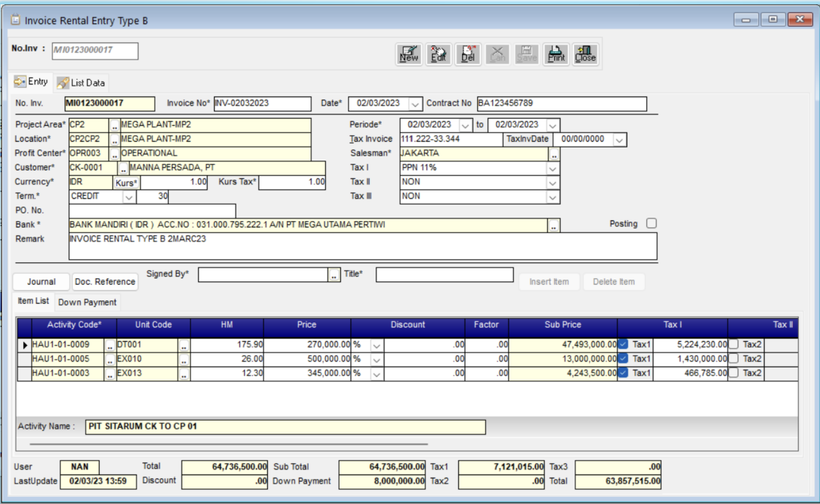This screenshot has width=820, height=504.
Task: Click the Tax Invoice number field
Action: point(451,139)
